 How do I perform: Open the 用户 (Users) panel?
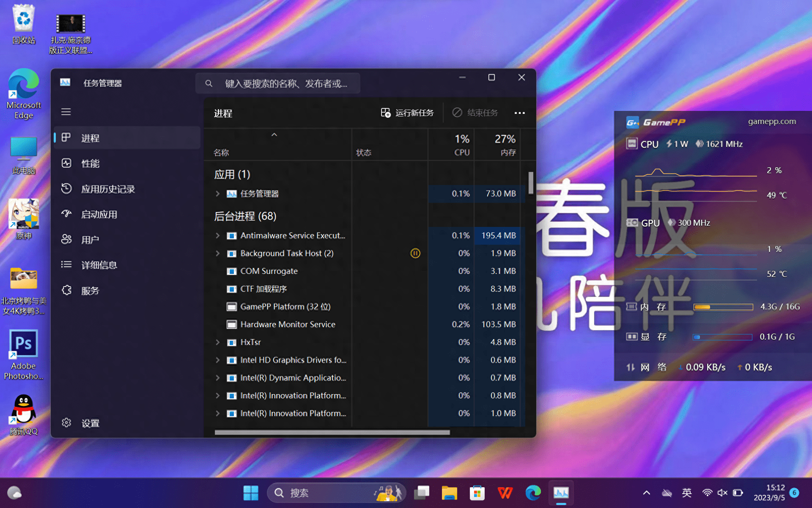pos(89,239)
